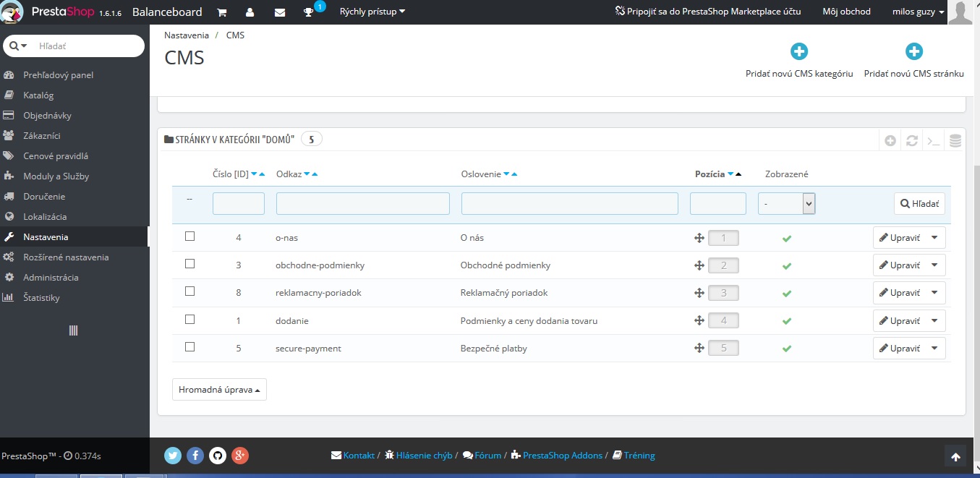Image resolution: width=980 pixels, height=478 pixels.
Task: Grab the move handle for Reklamačný poriadok row
Action: click(x=699, y=293)
